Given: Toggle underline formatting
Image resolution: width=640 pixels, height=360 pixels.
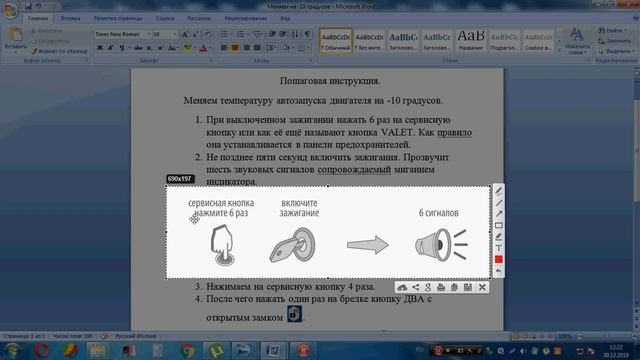Looking at the screenshot, I should 121,48.
